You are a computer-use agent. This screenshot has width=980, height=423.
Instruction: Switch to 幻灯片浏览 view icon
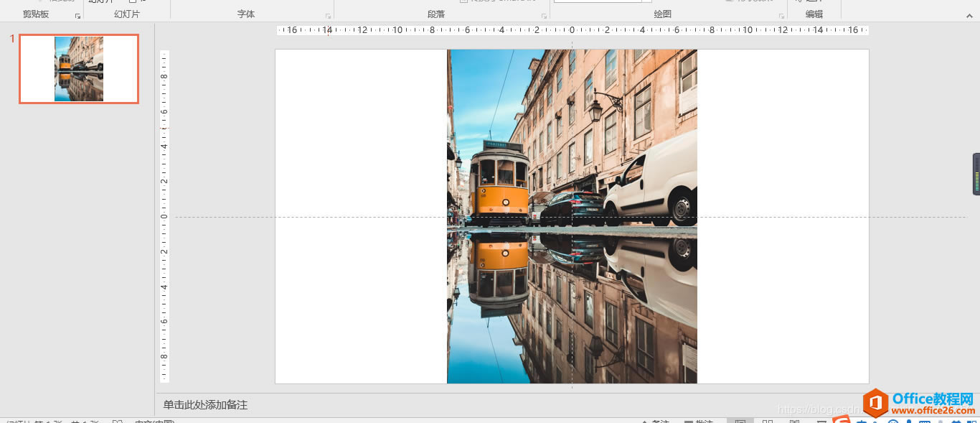768,419
